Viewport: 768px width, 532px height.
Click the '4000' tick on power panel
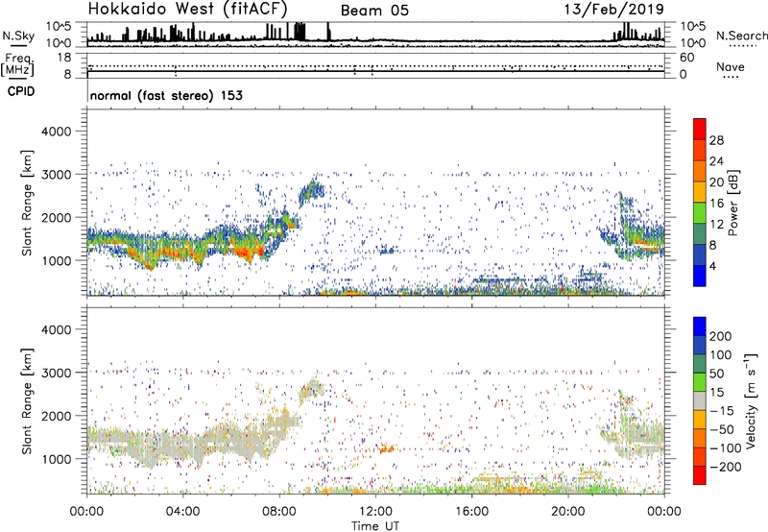point(57,132)
